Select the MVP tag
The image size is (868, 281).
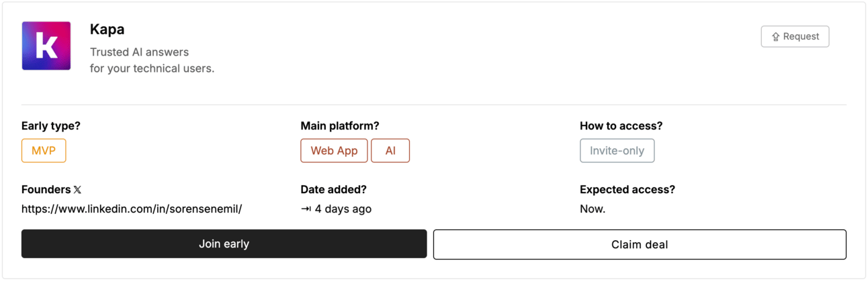44,151
